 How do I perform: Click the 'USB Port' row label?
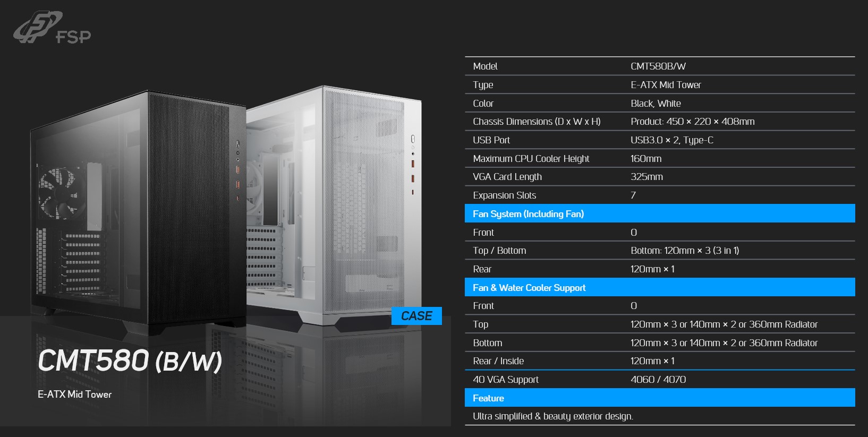[x=491, y=140]
